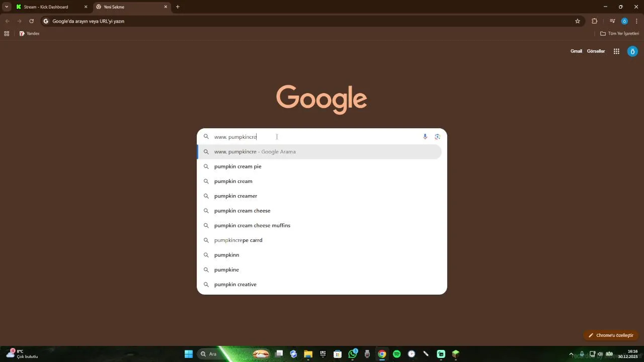Open the Gmail link
Image resolution: width=644 pixels, height=362 pixels.
(x=576, y=51)
